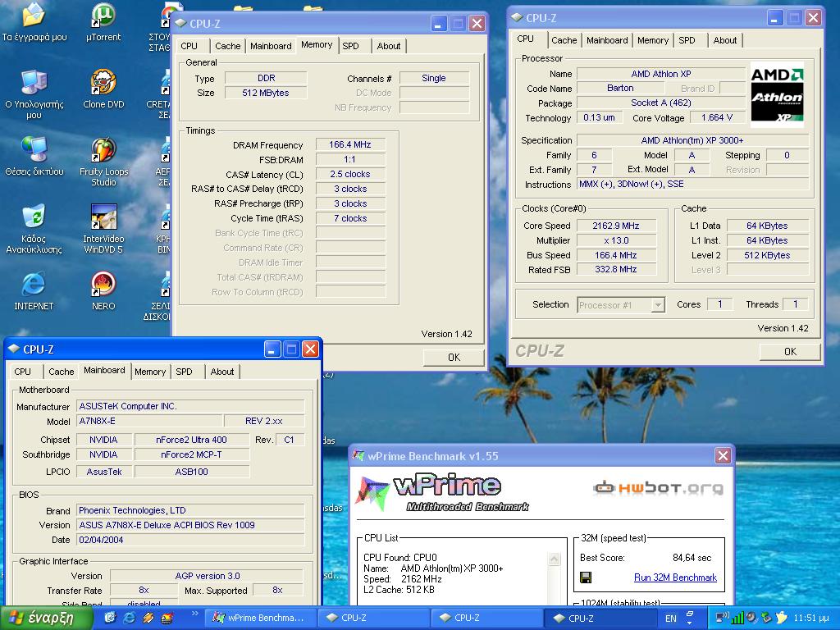Click OK in the Memory CPU-Z window
This screenshot has width=840, height=630.
(454, 358)
